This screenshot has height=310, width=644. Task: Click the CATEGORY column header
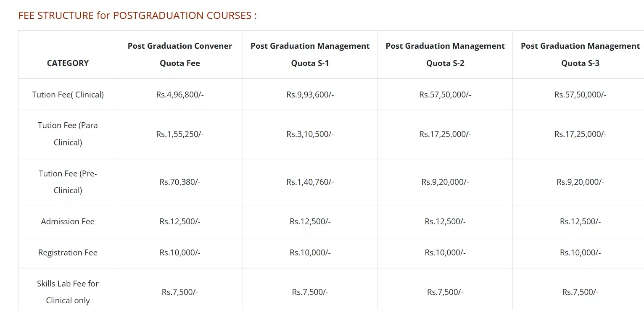(x=68, y=63)
